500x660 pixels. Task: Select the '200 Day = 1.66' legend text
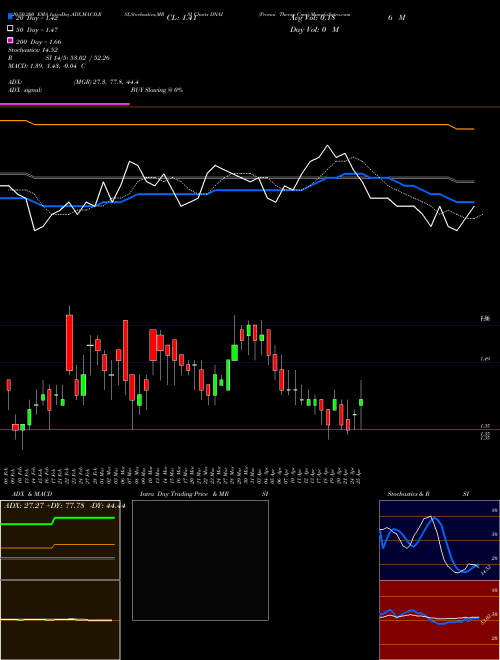(x=38, y=42)
